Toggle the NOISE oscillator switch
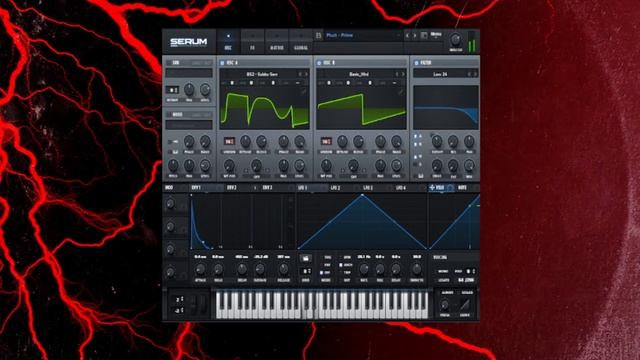This screenshot has height=360, width=640. click(x=169, y=115)
